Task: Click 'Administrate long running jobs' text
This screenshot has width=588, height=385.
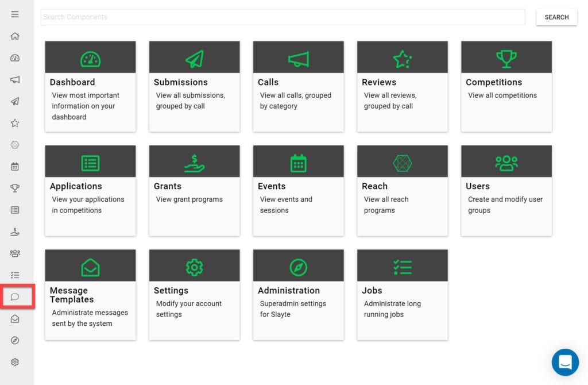Action: (392, 309)
